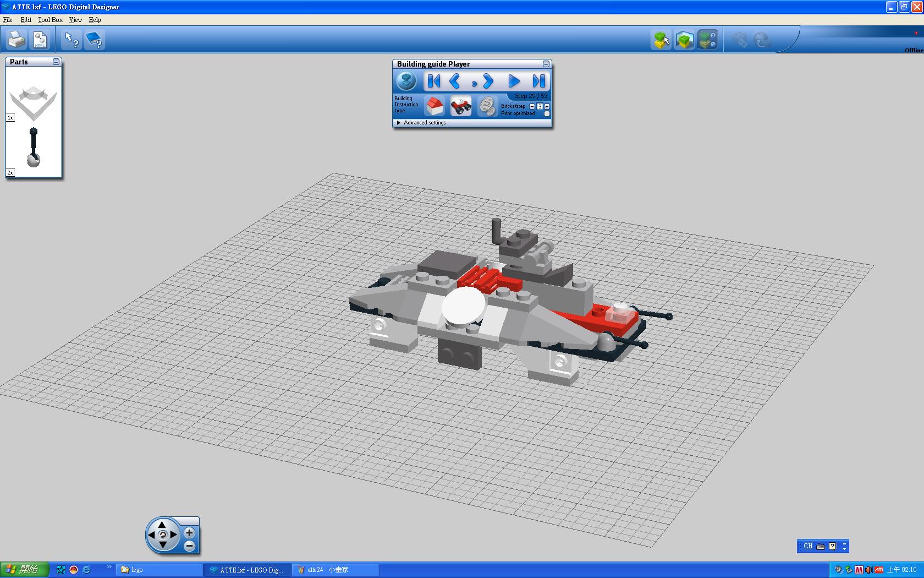
Task: Increase Bricks/step with plus button
Action: click(547, 106)
